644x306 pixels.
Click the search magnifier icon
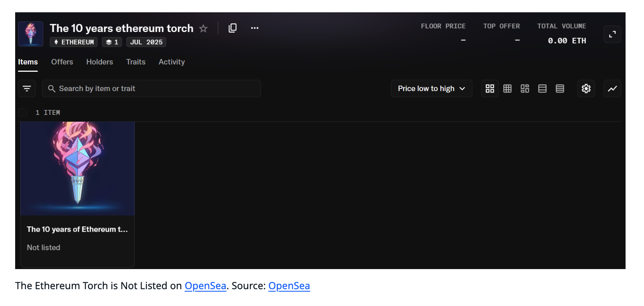52,89
